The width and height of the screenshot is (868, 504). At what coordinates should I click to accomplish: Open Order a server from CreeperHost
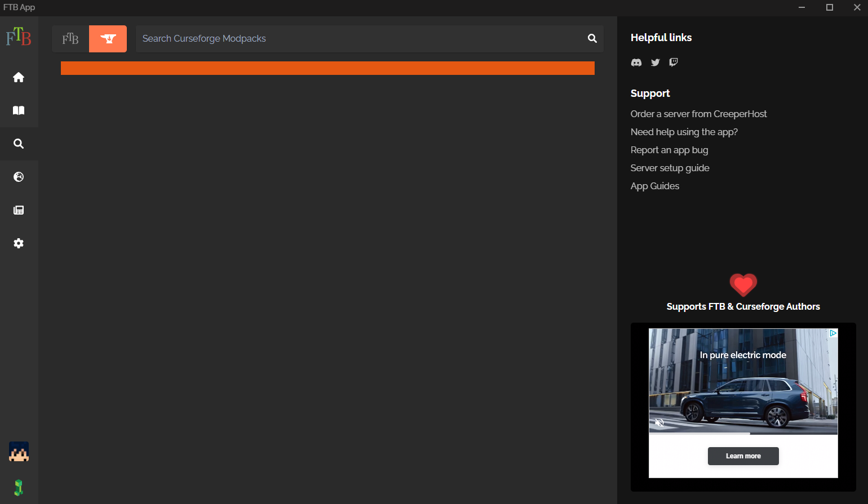coord(698,113)
